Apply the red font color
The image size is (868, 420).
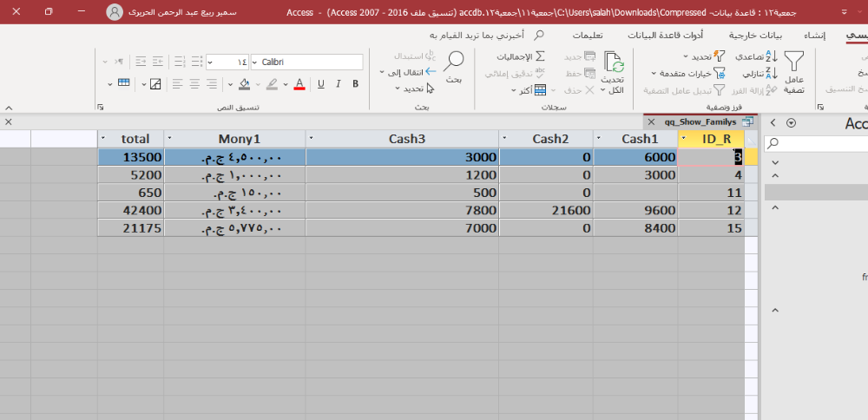299,84
